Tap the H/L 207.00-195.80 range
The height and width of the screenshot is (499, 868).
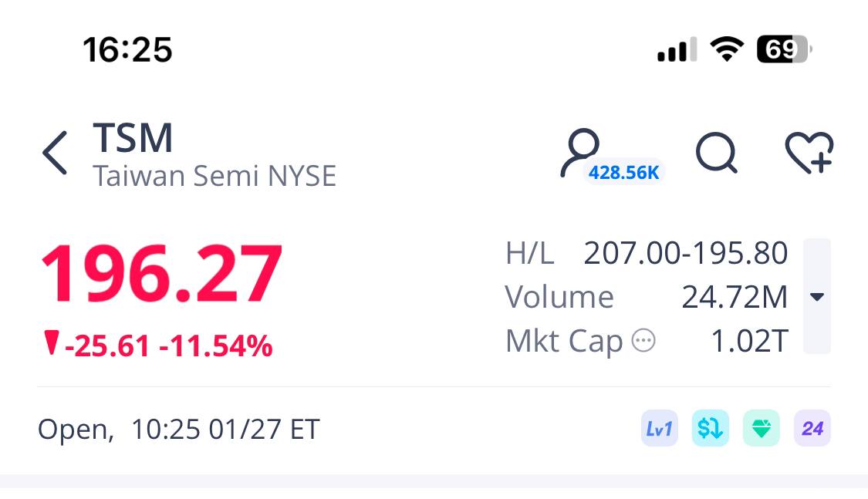click(647, 253)
